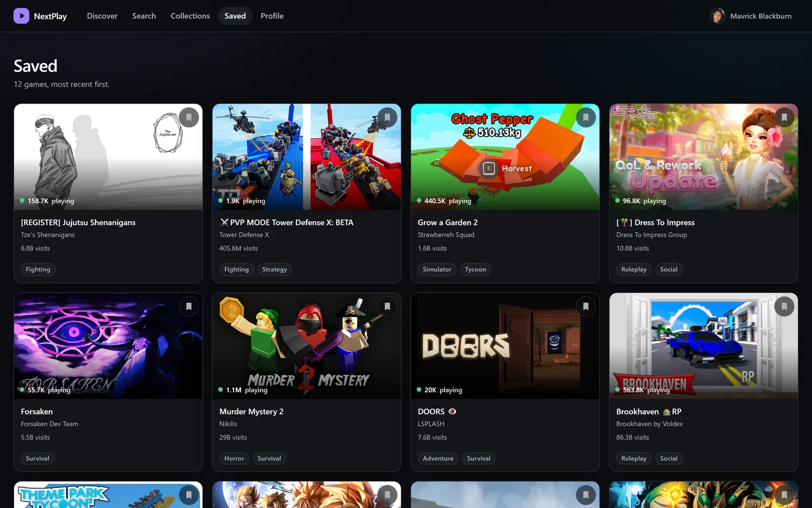Viewport: 812px width, 508px height.
Task: Open Mavrick Blackburn account name
Action: [x=761, y=16]
